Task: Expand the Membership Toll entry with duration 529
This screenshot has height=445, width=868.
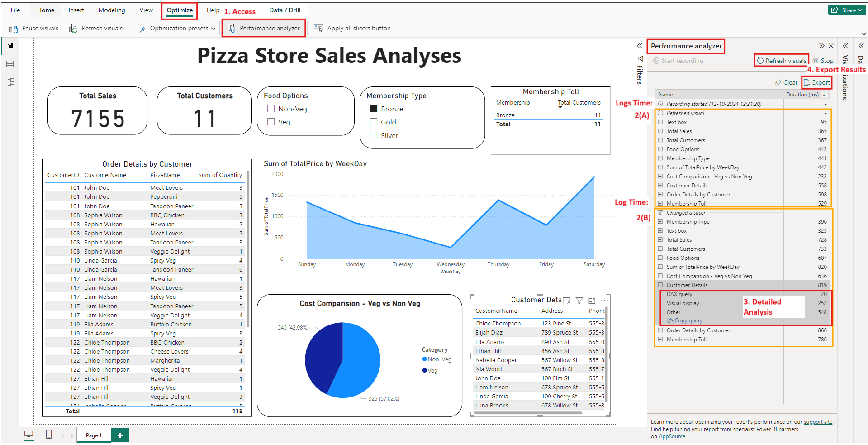Action: point(660,203)
